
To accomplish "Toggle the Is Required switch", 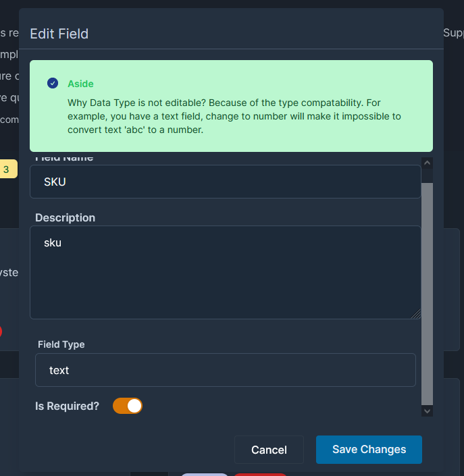I will click(x=128, y=406).
